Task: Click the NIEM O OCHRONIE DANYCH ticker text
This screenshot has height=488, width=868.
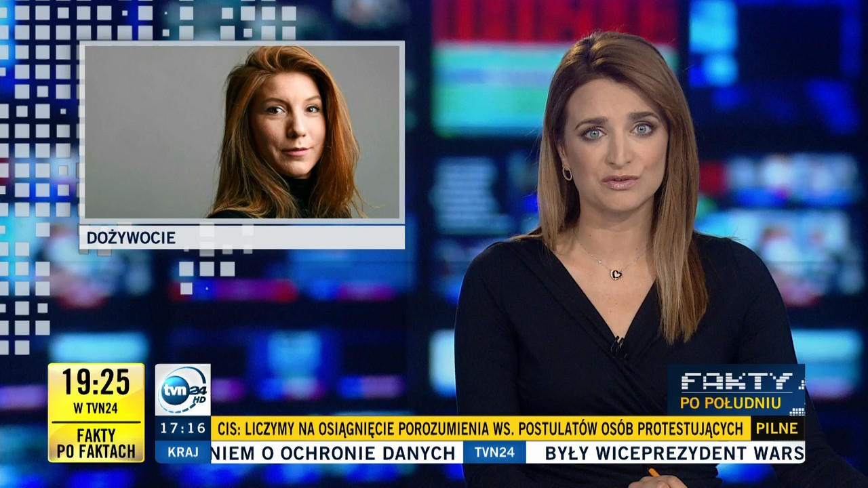Action: [x=333, y=453]
